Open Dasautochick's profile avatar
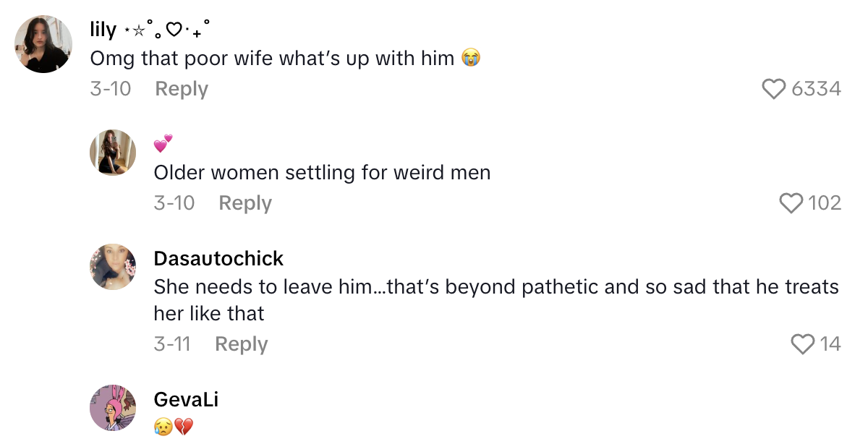Viewport: 868px width, 444px height. tap(113, 266)
